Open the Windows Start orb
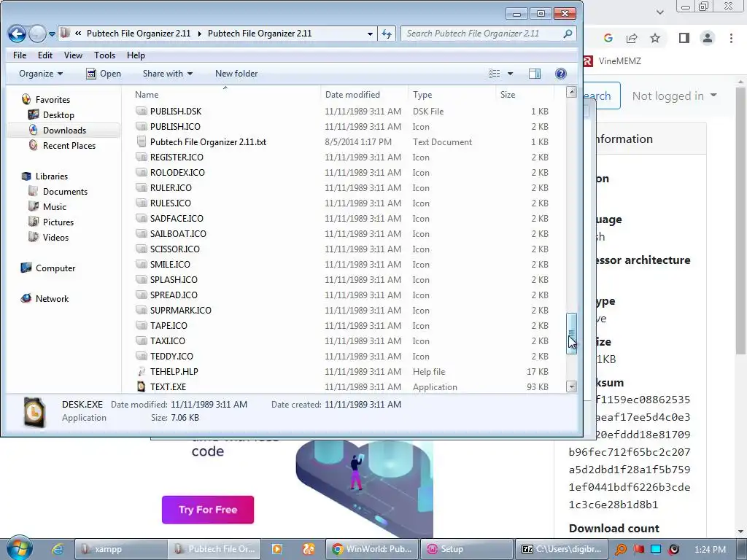747x560 pixels. 19,548
